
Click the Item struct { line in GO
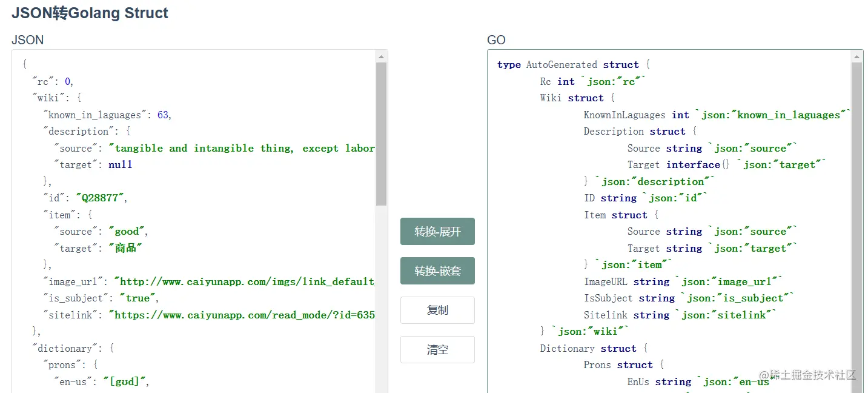[x=621, y=215]
